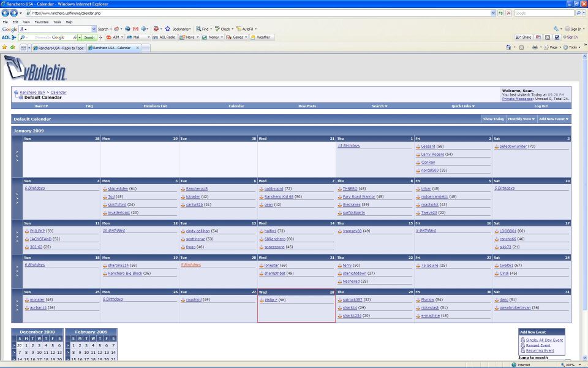The image size is (588, 368).
Task: Click the feeds icon in command bar
Action: click(522, 47)
